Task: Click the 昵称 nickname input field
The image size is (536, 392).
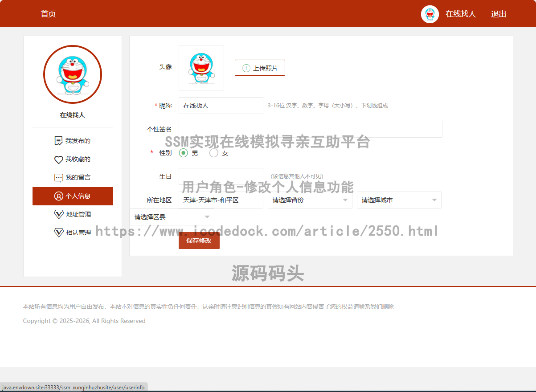Action: [221, 106]
